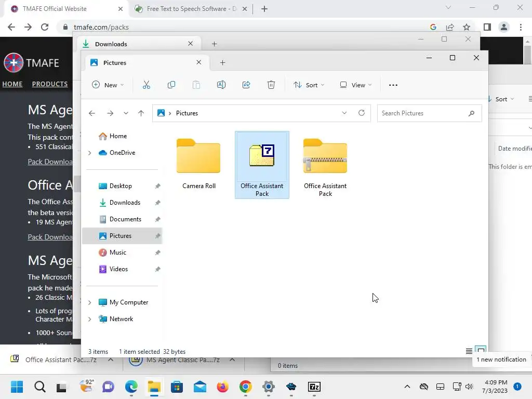Screen dimensions: 532x399
Task: Expand the address bar history dropdown
Action: pyautogui.click(x=344, y=113)
